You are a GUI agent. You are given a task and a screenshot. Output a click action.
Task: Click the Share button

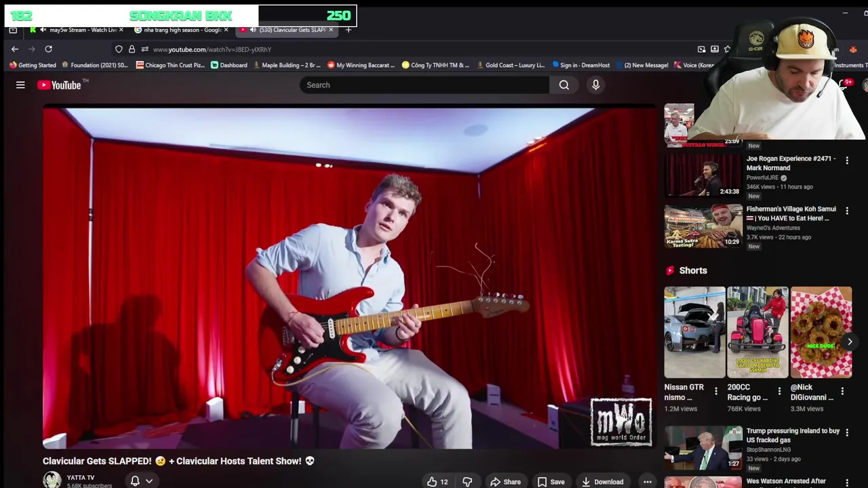[x=505, y=482]
